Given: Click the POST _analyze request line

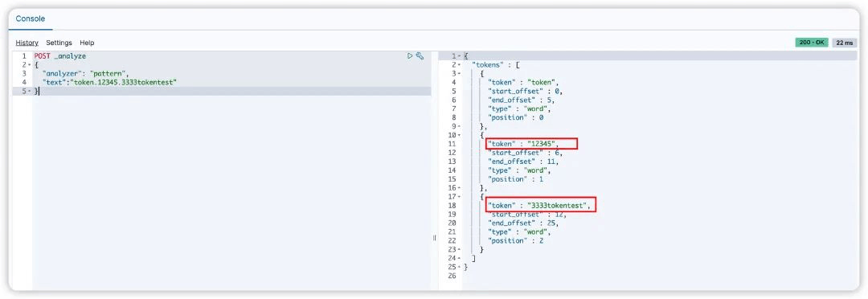Looking at the screenshot, I should tap(59, 56).
